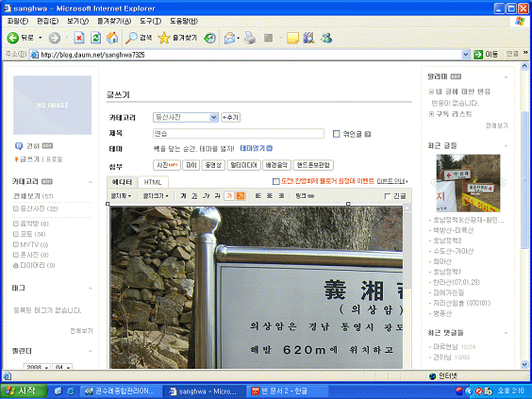532x399 pixels.
Task: Align text left in the editor toolbar
Action: [x=258, y=196]
